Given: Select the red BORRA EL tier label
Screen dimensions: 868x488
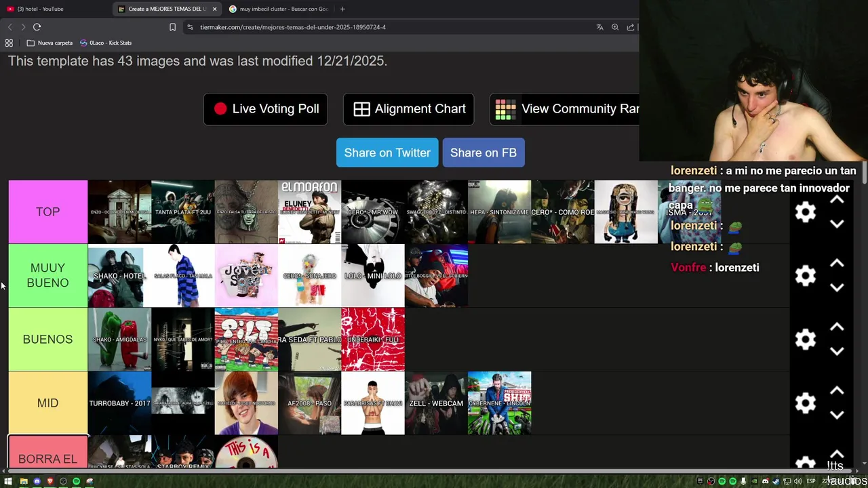Looking at the screenshot, I should pos(48,452).
